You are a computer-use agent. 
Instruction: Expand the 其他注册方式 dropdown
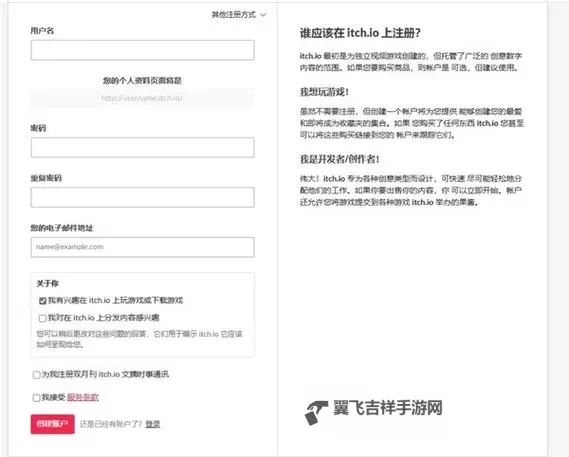click(x=239, y=15)
